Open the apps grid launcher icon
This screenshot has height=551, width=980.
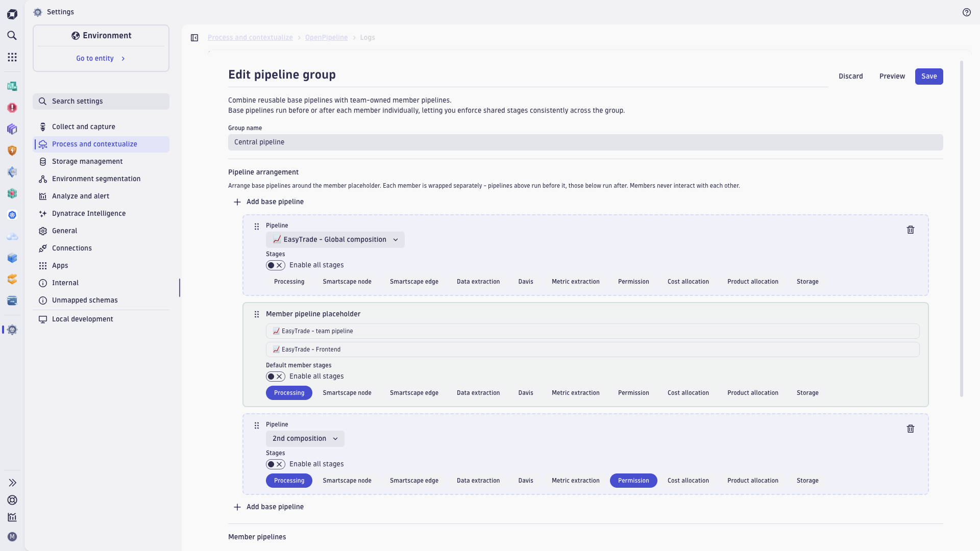pyautogui.click(x=12, y=57)
